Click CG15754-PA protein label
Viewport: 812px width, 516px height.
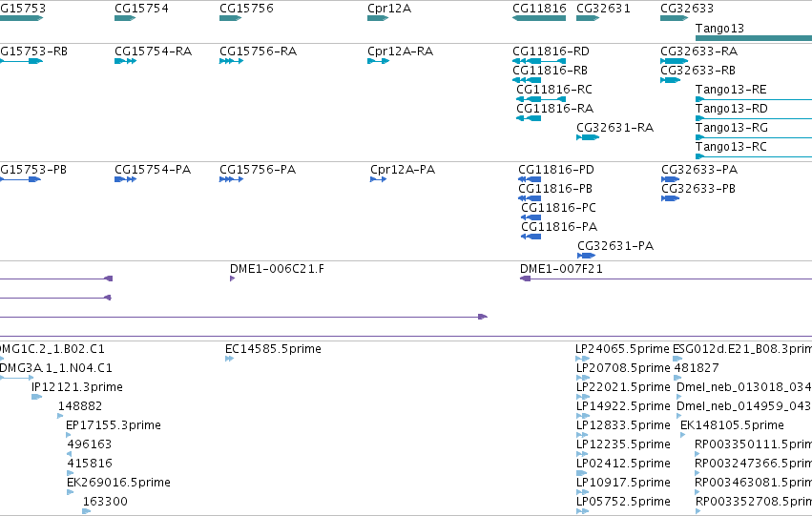tap(153, 170)
